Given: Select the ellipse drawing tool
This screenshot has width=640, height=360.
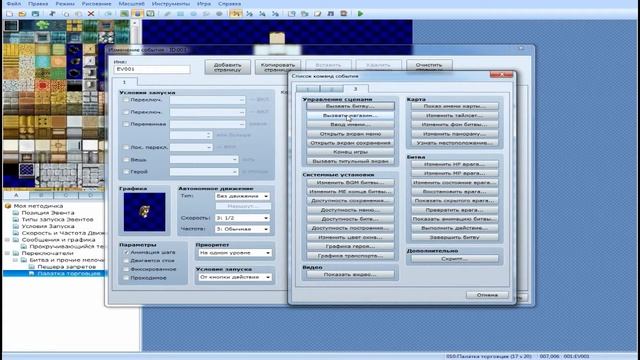Looking at the screenshot, I should point(193,13).
